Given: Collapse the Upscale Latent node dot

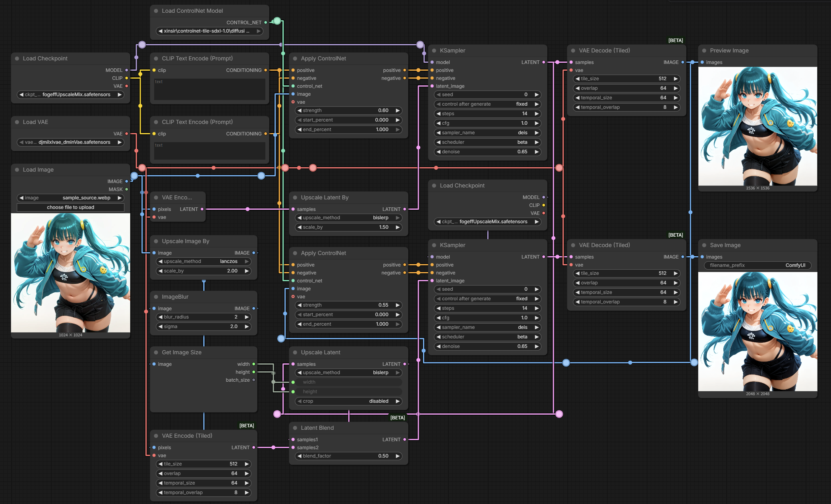Looking at the screenshot, I should click(x=295, y=352).
